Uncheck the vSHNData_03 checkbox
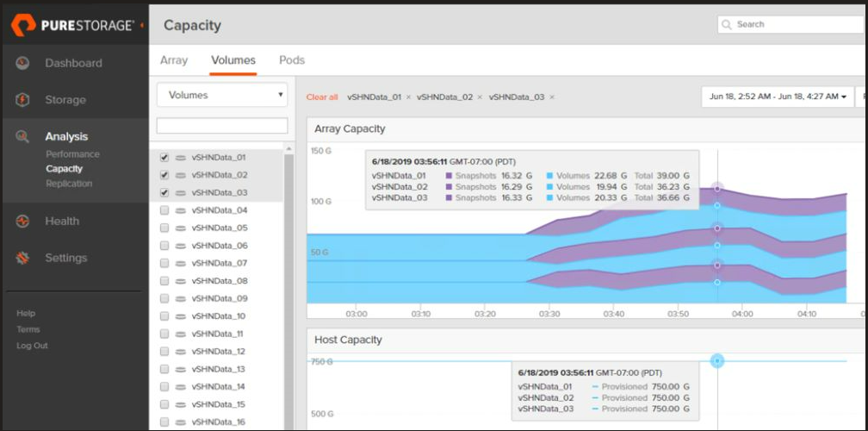The image size is (868, 431). (164, 193)
